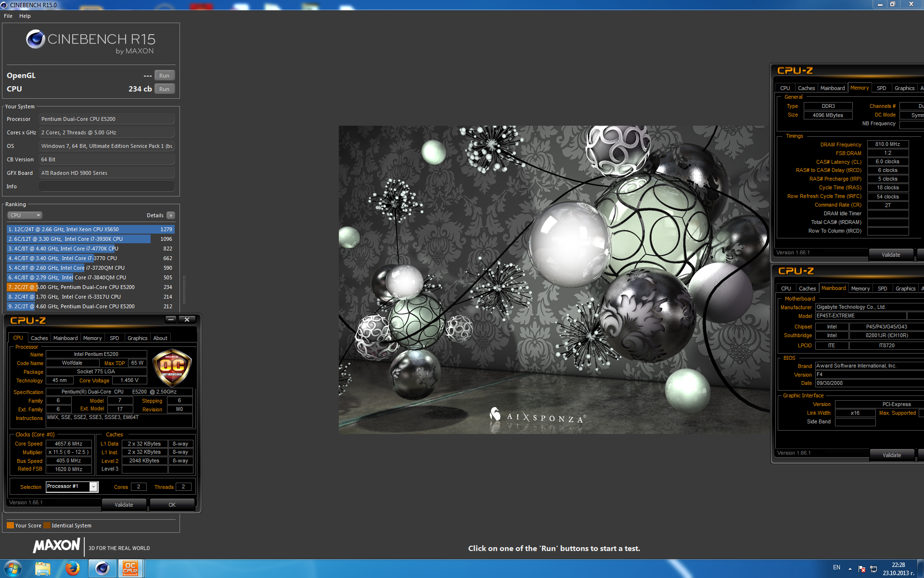The image size is (924, 578).
Task: Show hidden system tray icons
Action: [850, 569]
